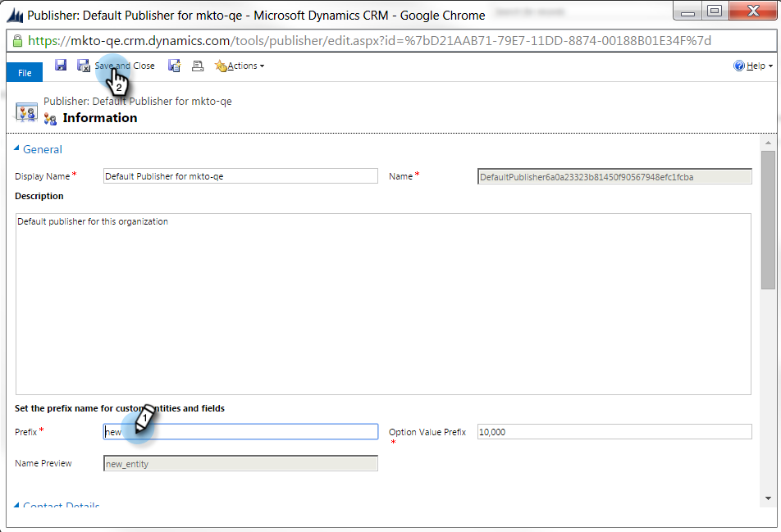Screen dimensions: 781x532
Task: Click the Prefix input field
Action: pyautogui.click(x=240, y=431)
